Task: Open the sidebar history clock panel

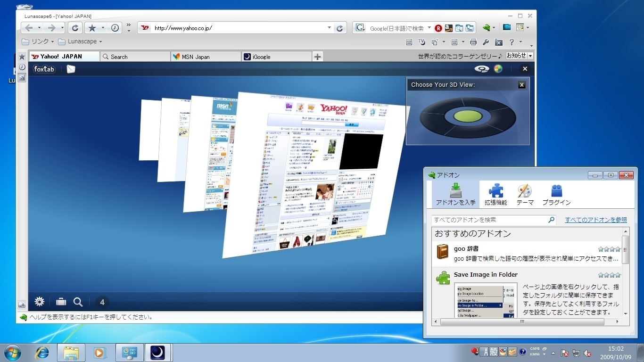Action: pyautogui.click(x=22, y=67)
